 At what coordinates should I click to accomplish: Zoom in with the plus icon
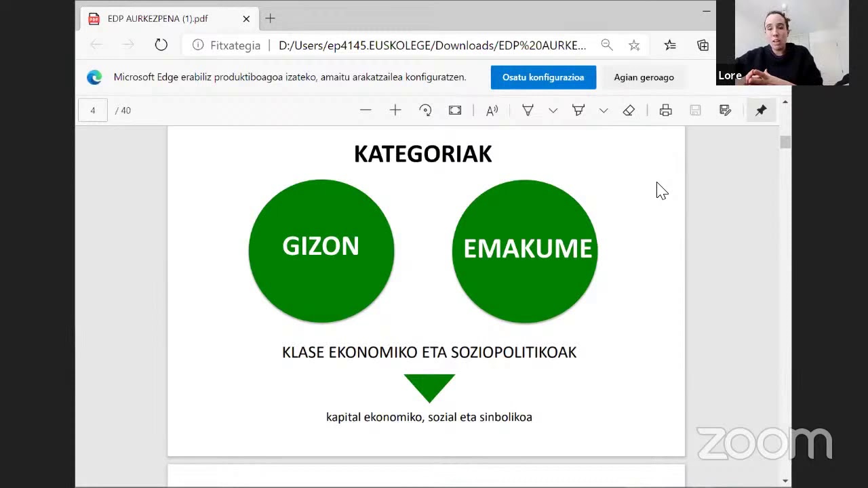[x=395, y=110]
